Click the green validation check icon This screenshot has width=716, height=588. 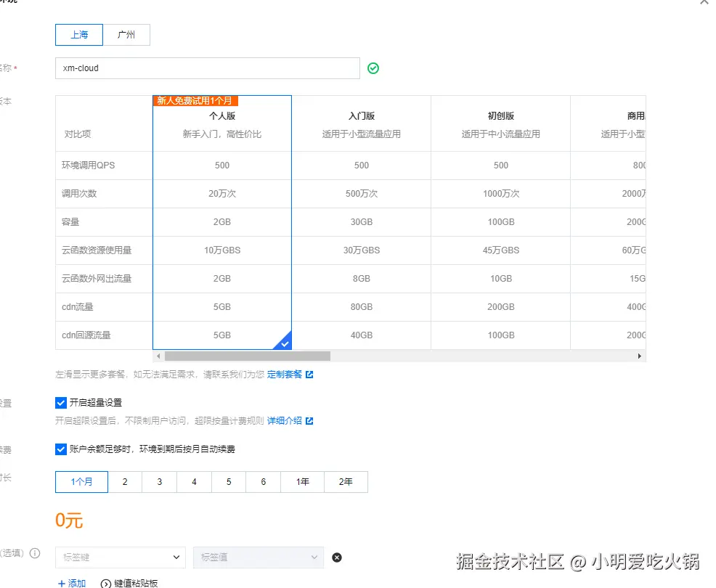[373, 68]
